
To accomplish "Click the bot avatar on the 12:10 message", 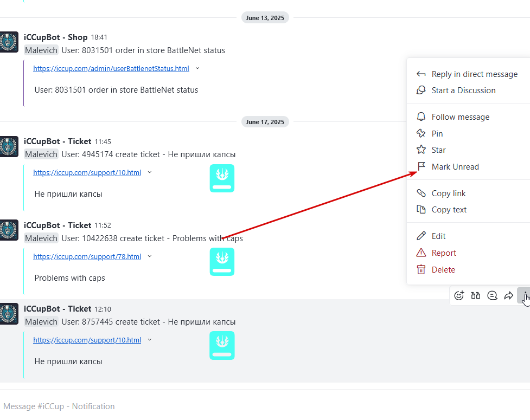I will [9, 314].
